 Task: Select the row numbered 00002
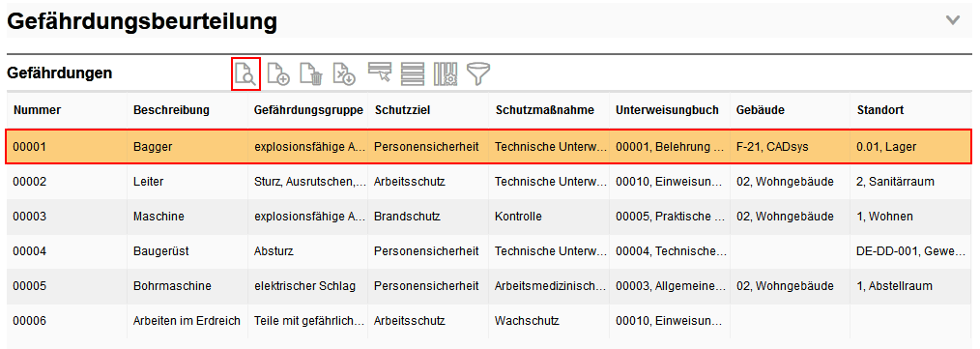click(x=489, y=182)
